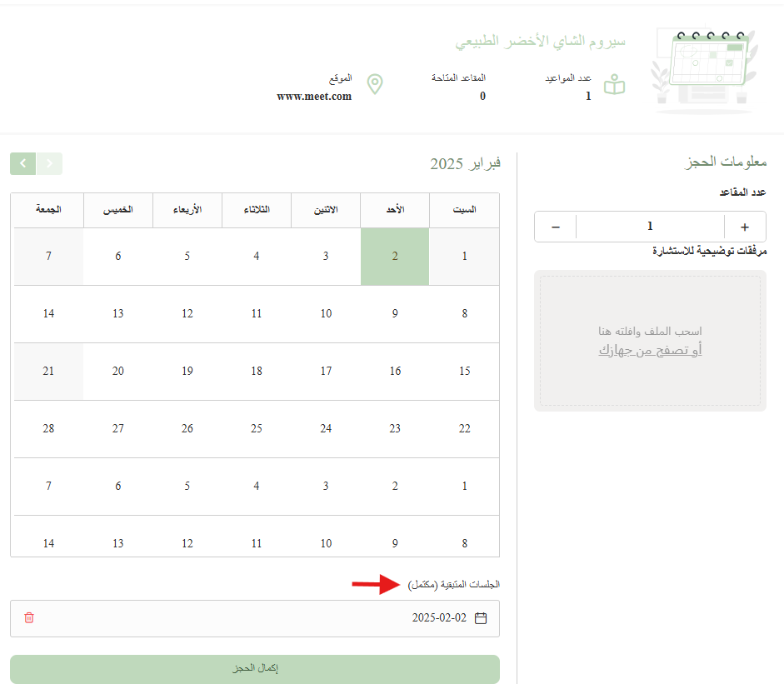Click the سيروم الشاي الأخضر الطبيعي title
This screenshot has width=784, height=689.
coord(540,41)
